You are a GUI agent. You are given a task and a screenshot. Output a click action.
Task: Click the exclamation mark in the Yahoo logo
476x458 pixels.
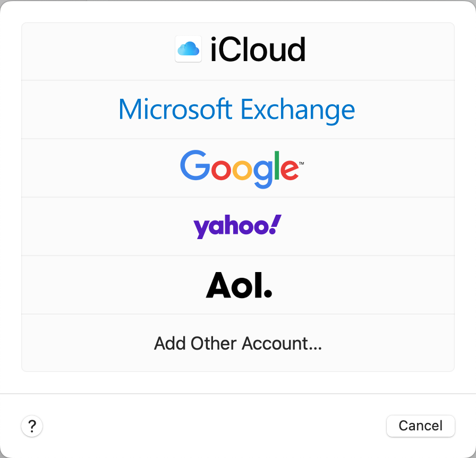(275, 225)
